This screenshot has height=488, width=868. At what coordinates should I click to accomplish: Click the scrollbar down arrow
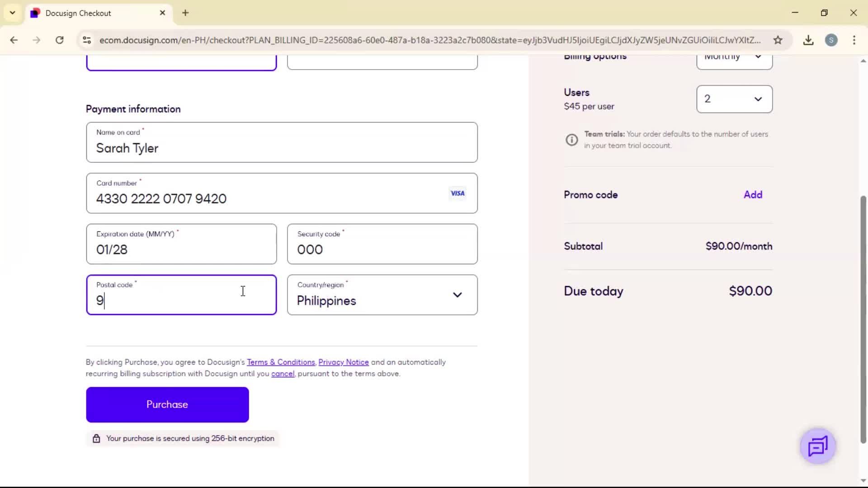click(x=863, y=481)
